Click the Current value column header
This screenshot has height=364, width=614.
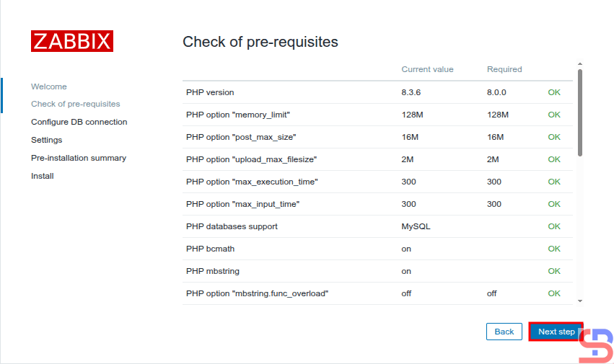[428, 69]
